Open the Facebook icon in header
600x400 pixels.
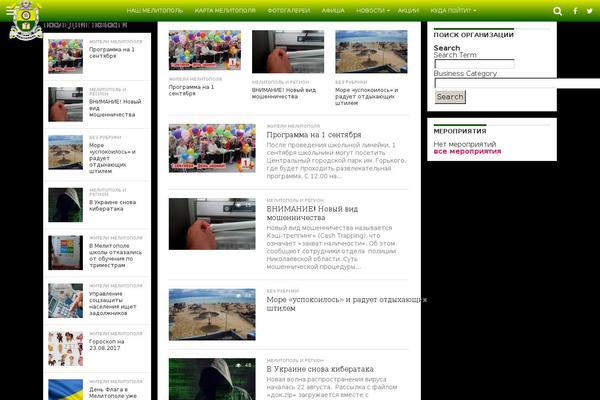pyautogui.click(x=575, y=11)
